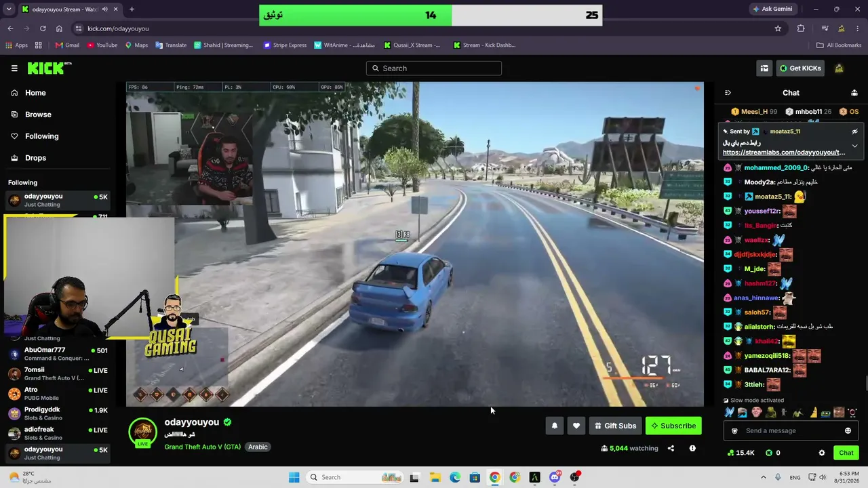Open the Chrome extensions puzzle icon
Image resolution: width=868 pixels, height=488 pixels.
coord(801,28)
